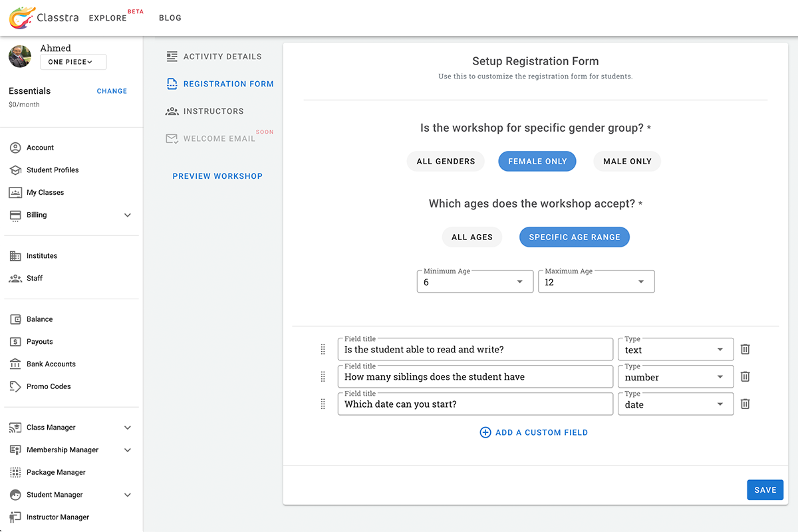This screenshot has width=798, height=532.
Task: Click the Bank Accounts sidebar icon
Action: (15, 364)
